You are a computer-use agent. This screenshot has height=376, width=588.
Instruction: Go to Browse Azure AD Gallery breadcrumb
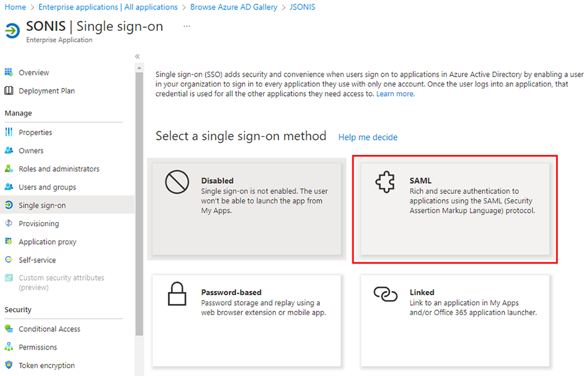point(234,7)
